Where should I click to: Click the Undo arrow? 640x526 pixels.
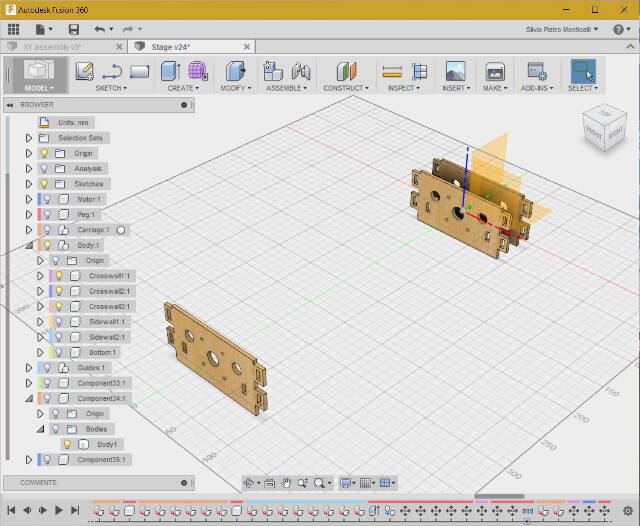coord(100,29)
